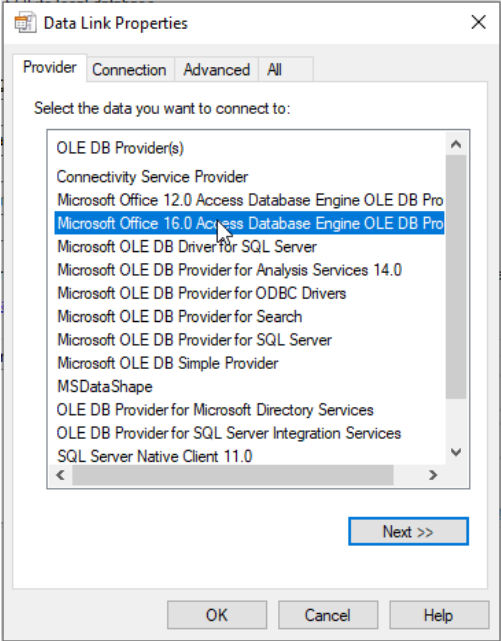Click the provider list scroll up arrow
The image size is (501, 641).
pos(456,144)
